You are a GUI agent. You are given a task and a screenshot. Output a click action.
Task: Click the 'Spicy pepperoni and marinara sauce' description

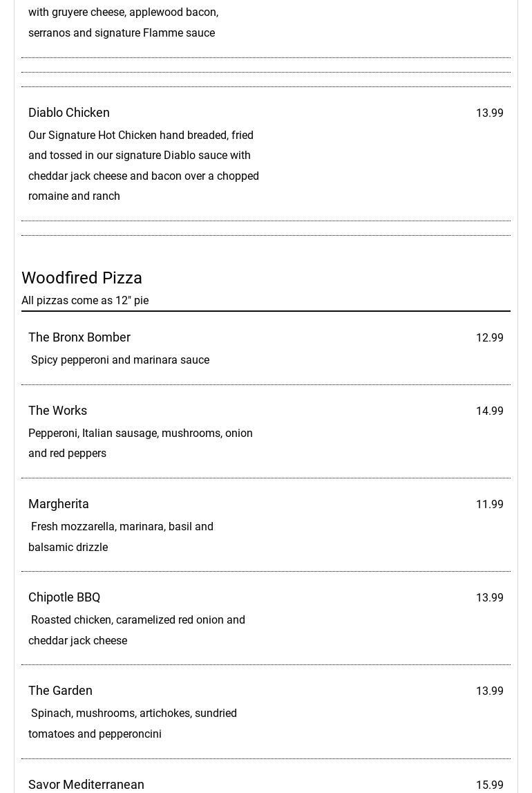(120, 360)
